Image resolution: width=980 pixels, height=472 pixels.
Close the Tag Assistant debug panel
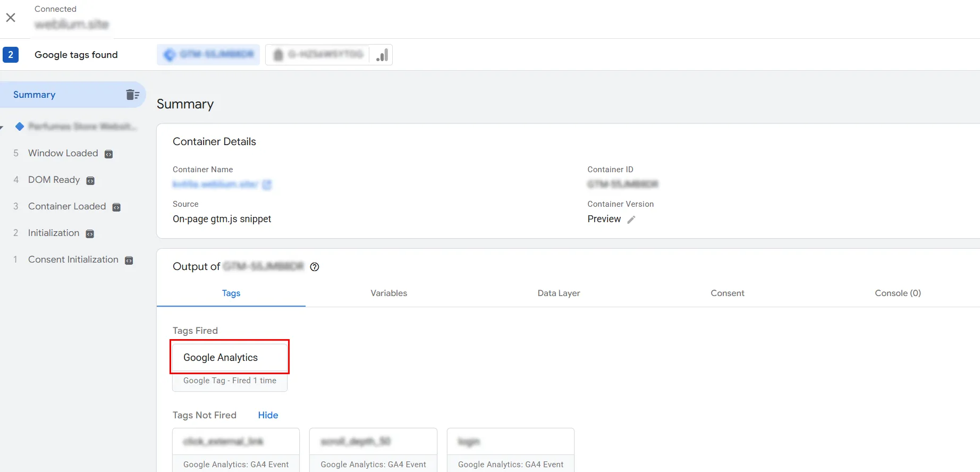click(x=11, y=18)
